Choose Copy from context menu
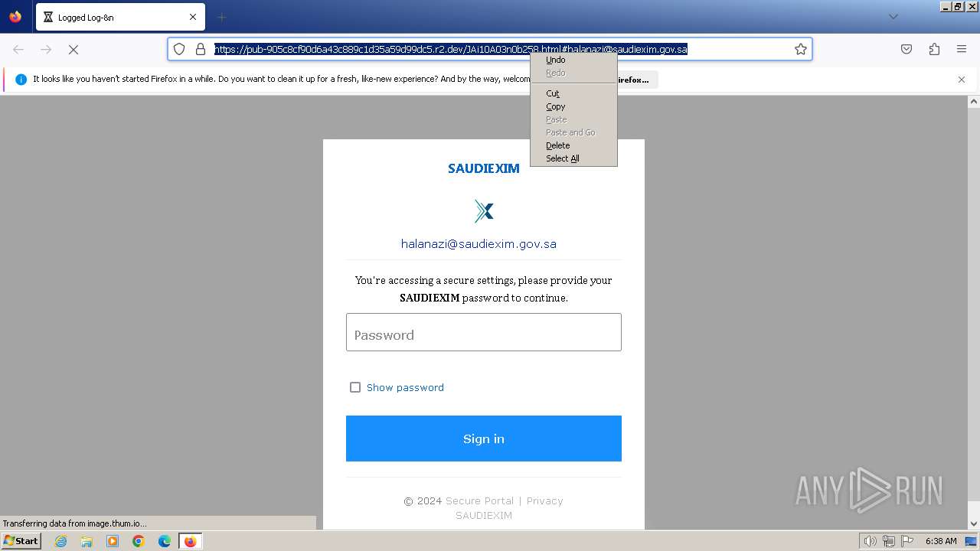The height and width of the screenshot is (551, 980). pyautogui.click(x=573, y=106)
